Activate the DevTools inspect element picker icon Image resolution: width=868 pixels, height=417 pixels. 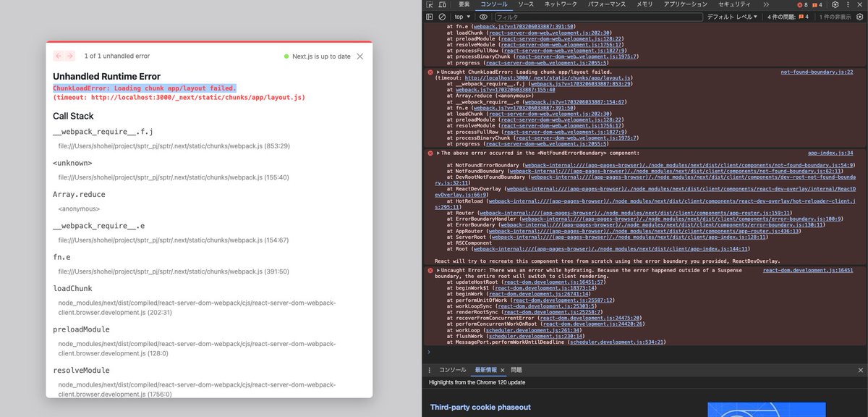(430, 4)
